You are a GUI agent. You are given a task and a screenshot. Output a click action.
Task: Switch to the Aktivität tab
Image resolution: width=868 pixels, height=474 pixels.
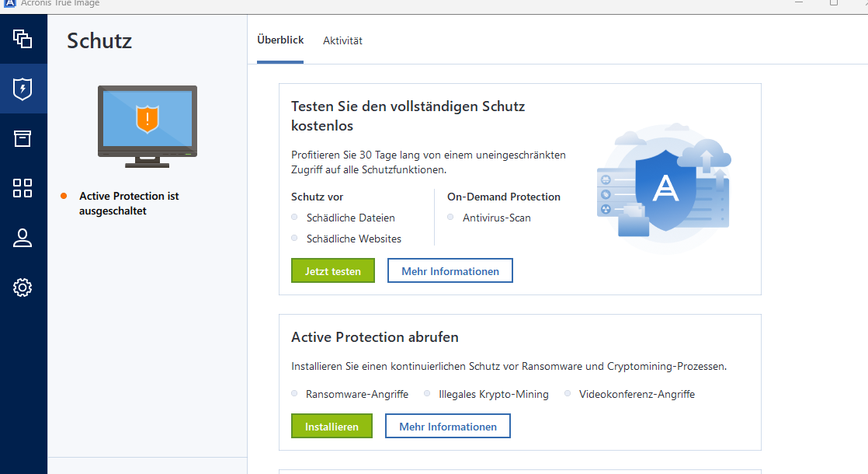click(x=342, y=40)
